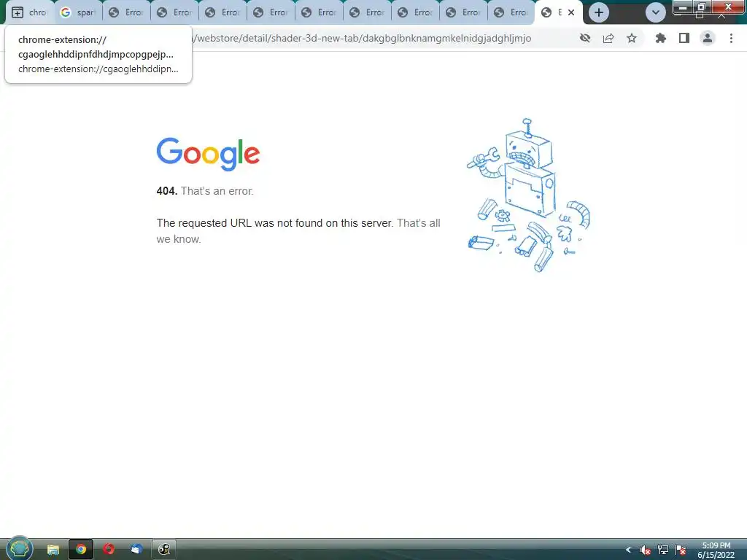Click "The requested URL was not found" text
Viewport: 747px width, 560px height.
[274, 223]
